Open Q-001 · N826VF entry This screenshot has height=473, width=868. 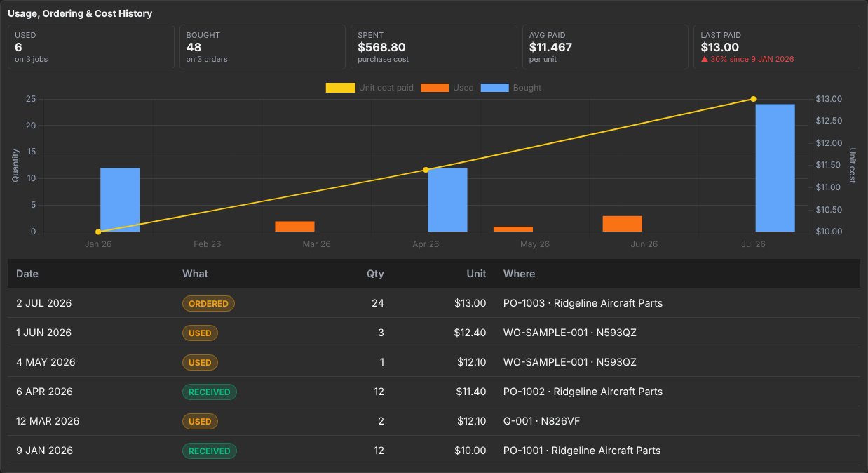point(541,421)
